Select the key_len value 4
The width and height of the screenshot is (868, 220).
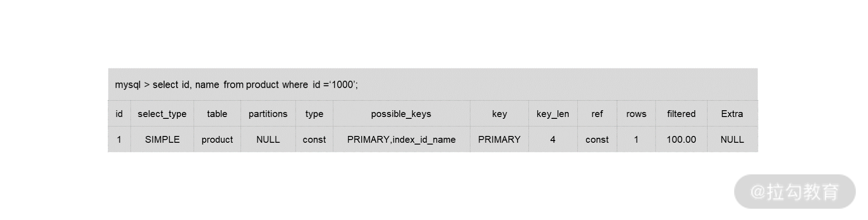[x=552, y=140]
